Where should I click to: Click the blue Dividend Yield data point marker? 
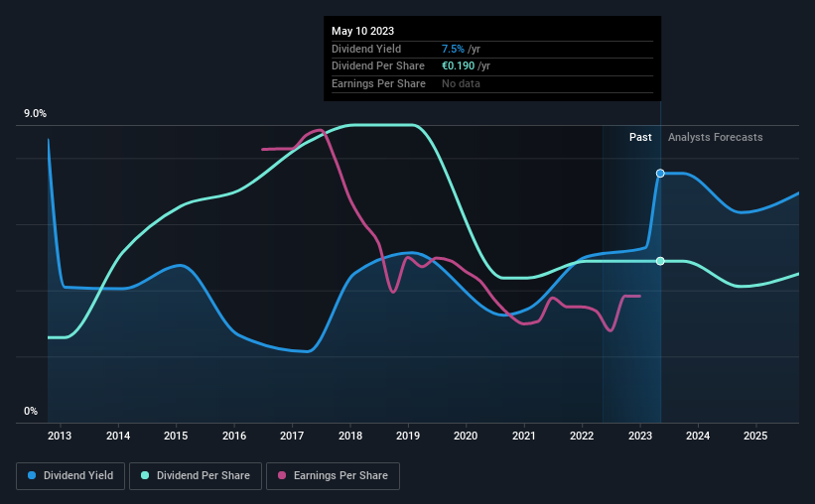pyautogui.click(x=660, y=174)
